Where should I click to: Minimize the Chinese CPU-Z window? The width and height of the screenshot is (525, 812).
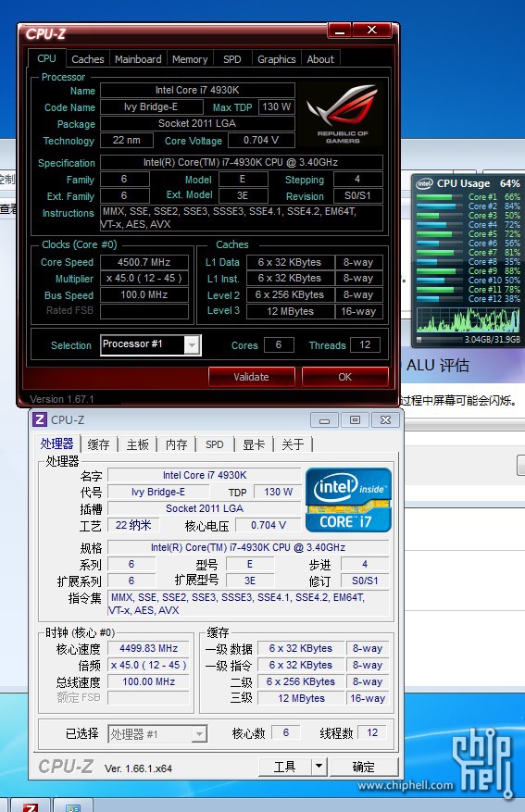[325, 420]
